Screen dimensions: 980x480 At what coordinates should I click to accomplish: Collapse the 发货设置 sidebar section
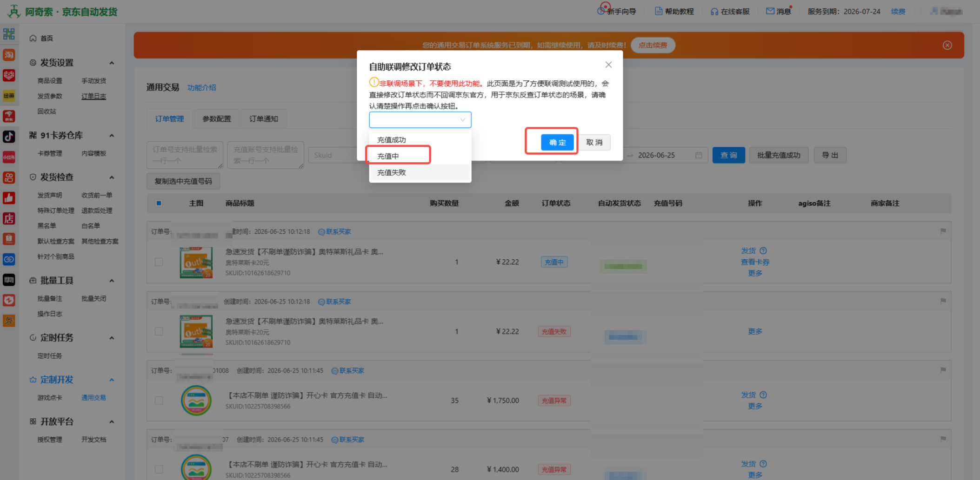tap(112, 63)
